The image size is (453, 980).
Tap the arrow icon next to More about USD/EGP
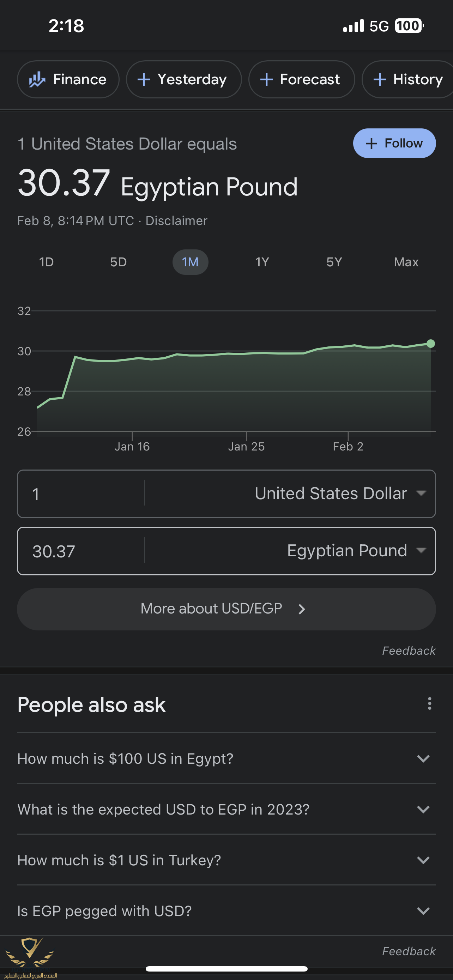[302, 609]
